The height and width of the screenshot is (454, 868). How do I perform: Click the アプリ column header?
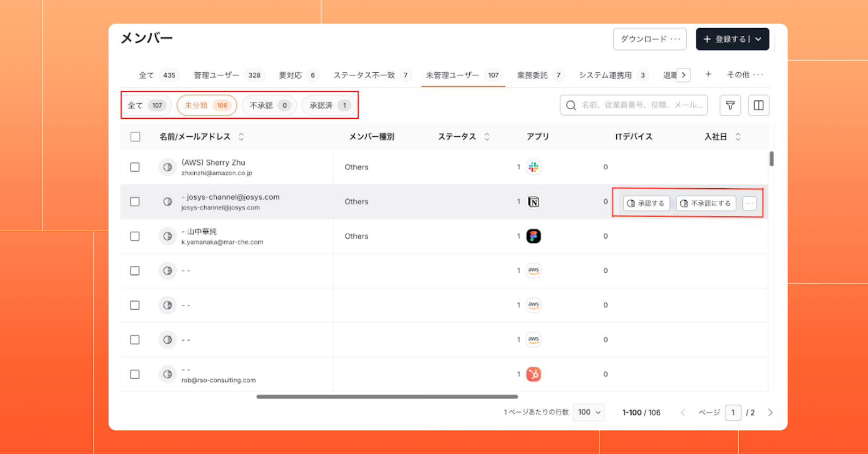pos(538,137)
